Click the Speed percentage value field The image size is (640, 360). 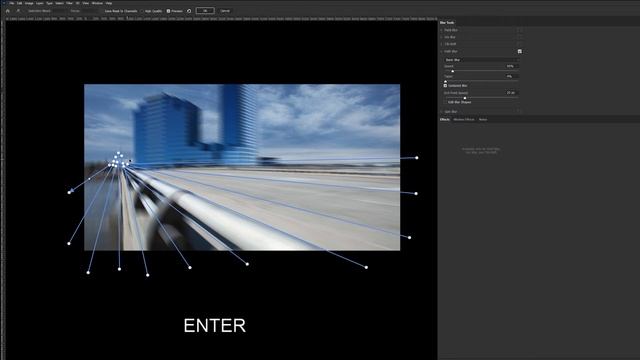click(x=512, y=66)
